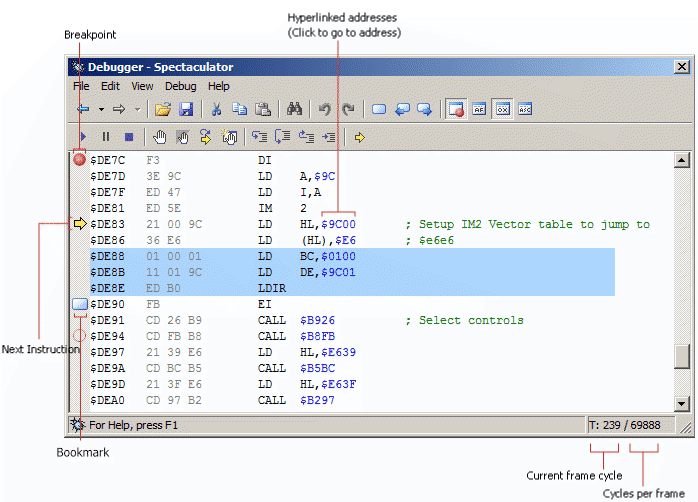Follow the $9C01 address link
698x502 pixels.
338,272
